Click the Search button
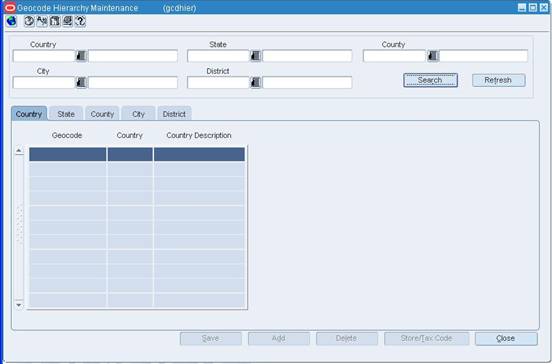The height and width of the screenshot is (364, 552). coord(430,80)
